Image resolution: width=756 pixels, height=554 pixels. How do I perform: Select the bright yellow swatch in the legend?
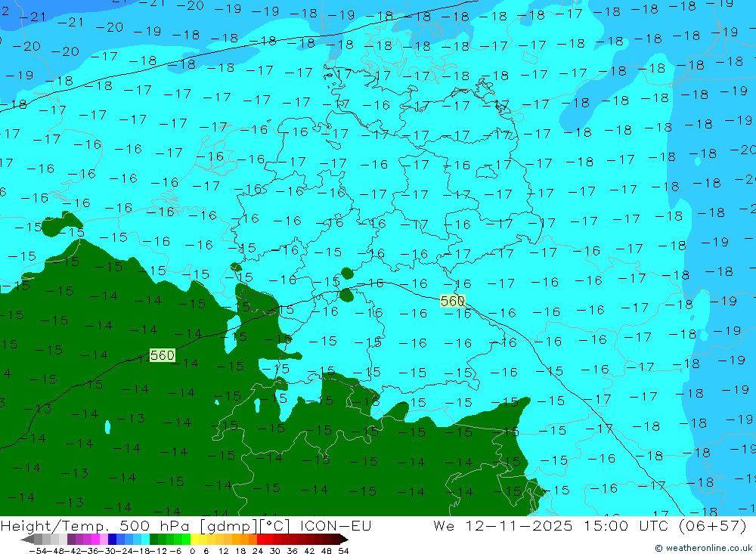coord(195,539)
